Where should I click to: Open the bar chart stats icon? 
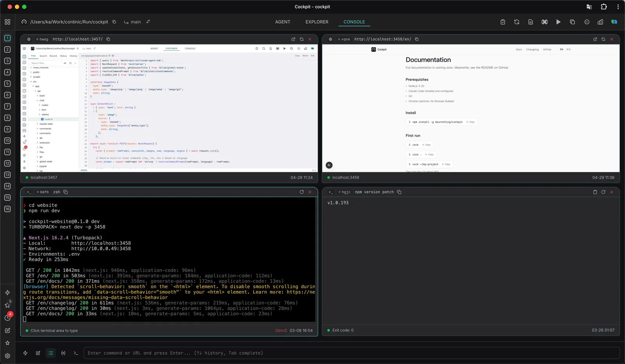[x=600, y=22]
